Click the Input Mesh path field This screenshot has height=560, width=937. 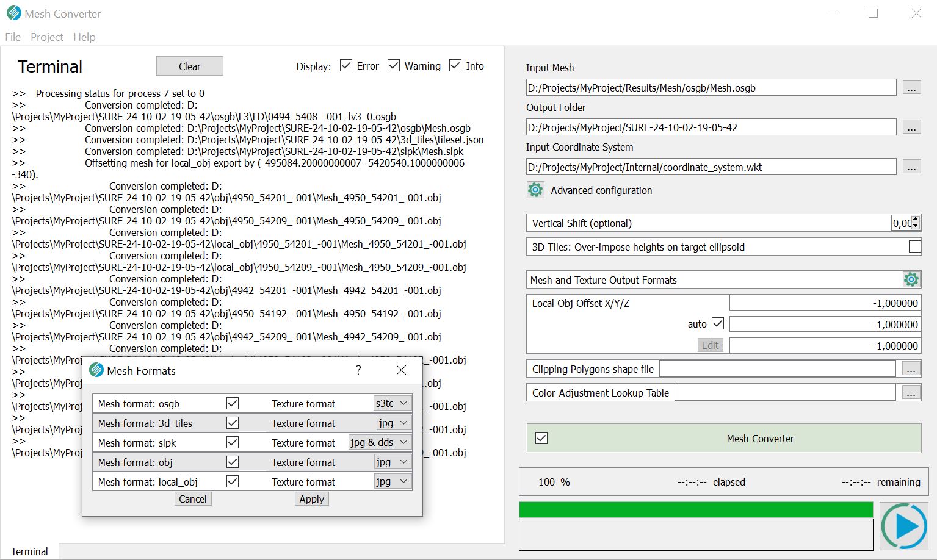[x=711, y=87]
